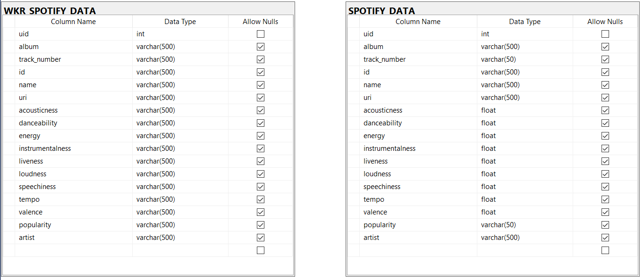644x280 pixels.
Task: Click the WKR SPOTIFY DATA title bar
Action: (142, 10)
